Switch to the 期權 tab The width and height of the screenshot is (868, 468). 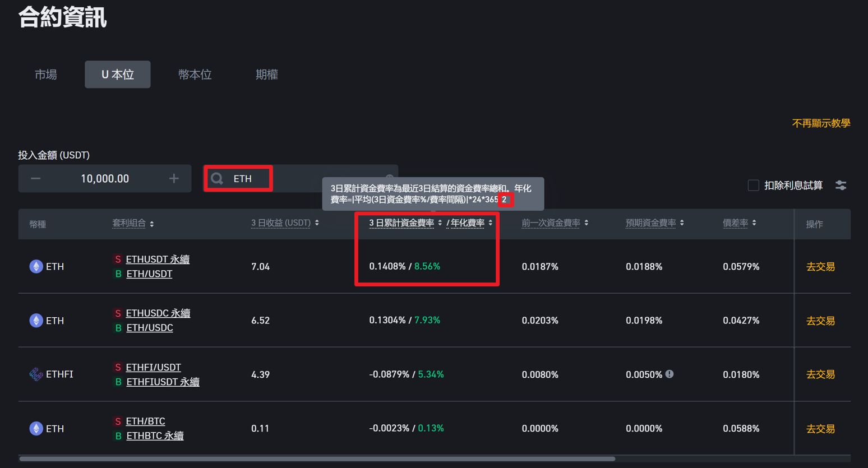[x=266, y=75]
